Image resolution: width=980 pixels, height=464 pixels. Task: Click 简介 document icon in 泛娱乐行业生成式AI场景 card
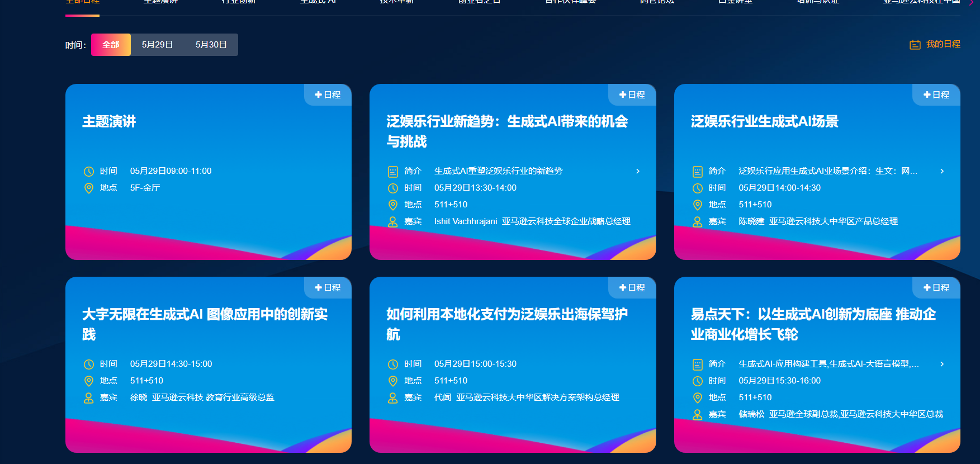tap(697, 172)
